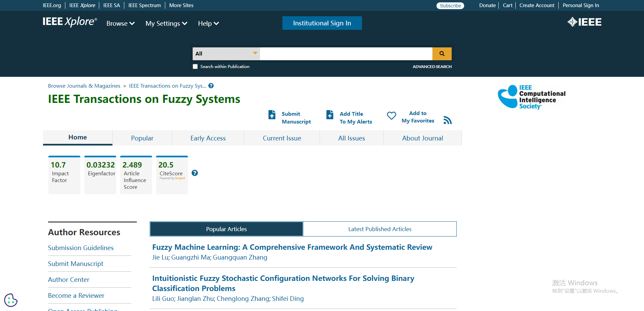The height and width of the screenshot is (311, 644).
Task: Switch to the Early Access tab
Action: point(208,138)
